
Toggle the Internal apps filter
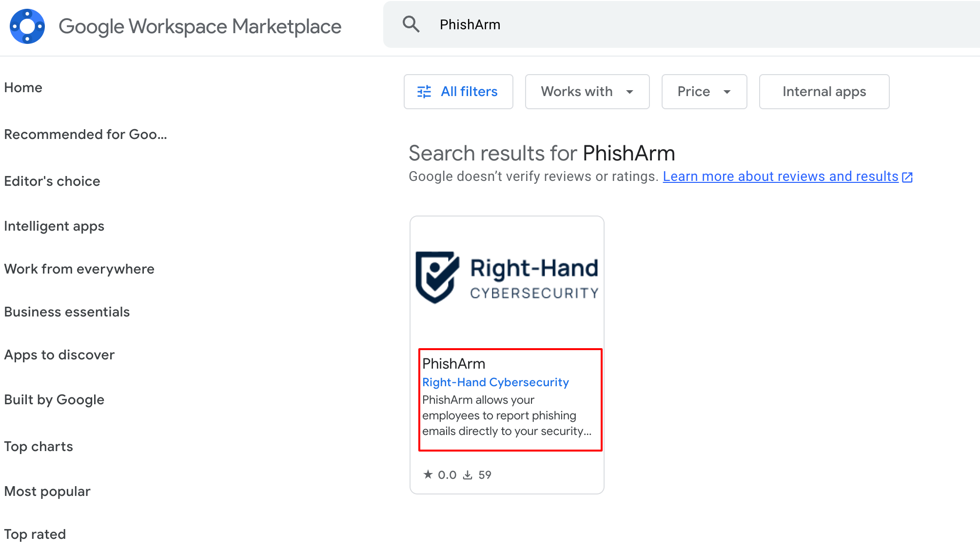click(823, 92)
